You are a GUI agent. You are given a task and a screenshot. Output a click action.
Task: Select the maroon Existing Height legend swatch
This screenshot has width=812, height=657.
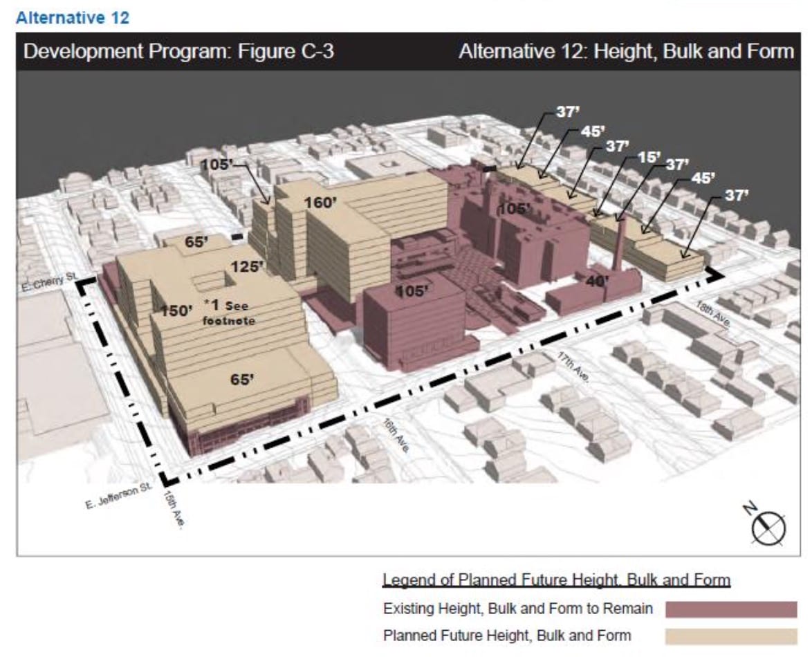731,609
